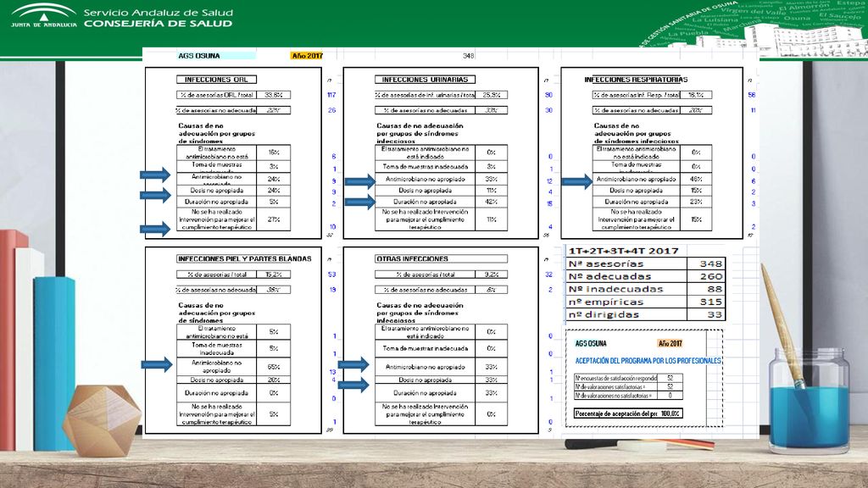Click '% de asesorías de inf. urinarias' label
Screen dimensions: 868x488
click(425, 95)
